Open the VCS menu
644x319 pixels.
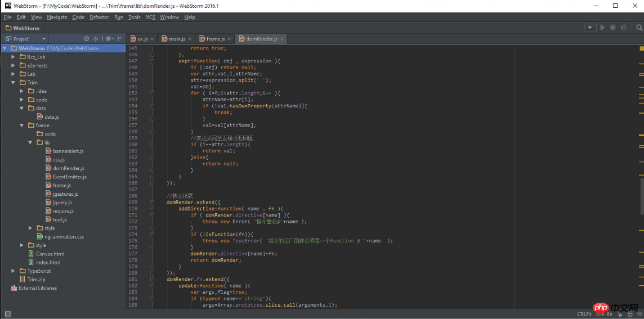150,17
